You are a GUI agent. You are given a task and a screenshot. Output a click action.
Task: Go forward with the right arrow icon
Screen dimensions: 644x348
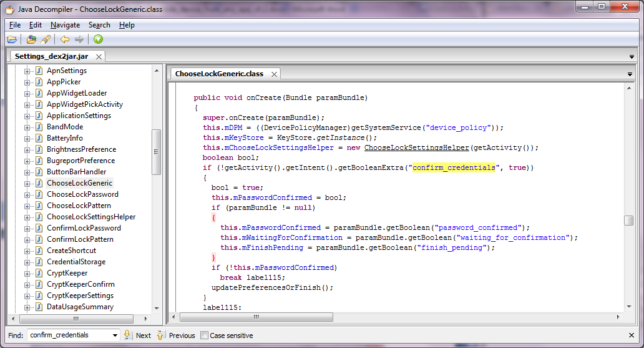[79, 39]
